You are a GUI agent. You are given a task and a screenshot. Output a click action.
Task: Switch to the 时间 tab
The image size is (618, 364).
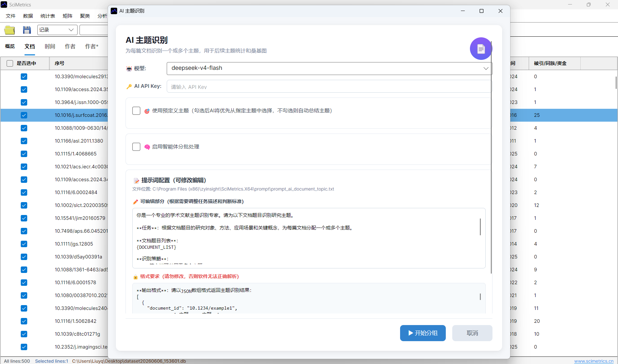pyautogui.click(x=50, y=46)
